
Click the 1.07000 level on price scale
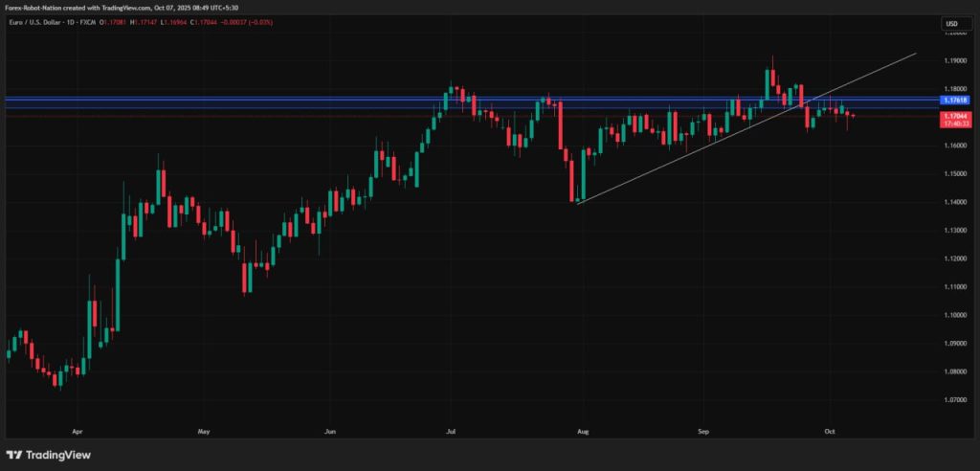click(953, 400)
